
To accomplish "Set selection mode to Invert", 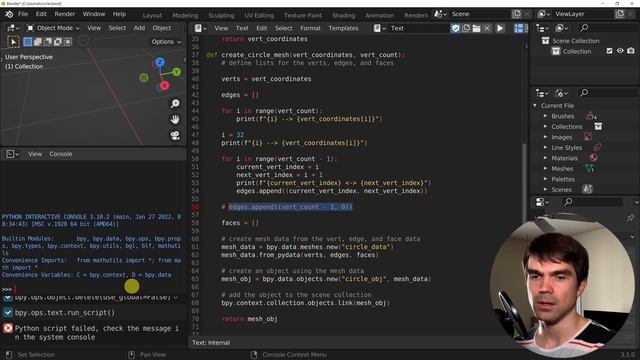I will point(58,42).
